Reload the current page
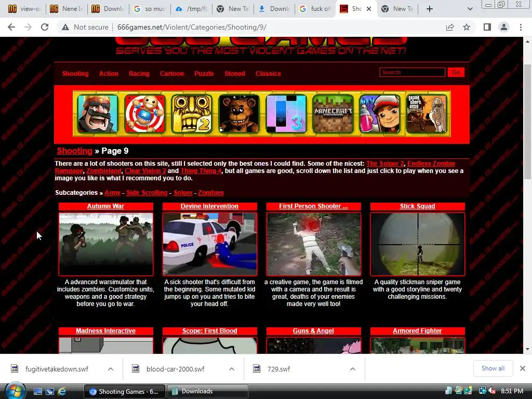532x399 pixels. 45,27
